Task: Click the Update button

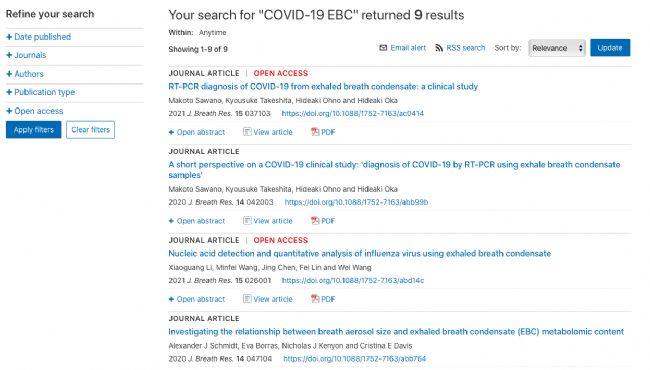Action: (x=610, y=48)
